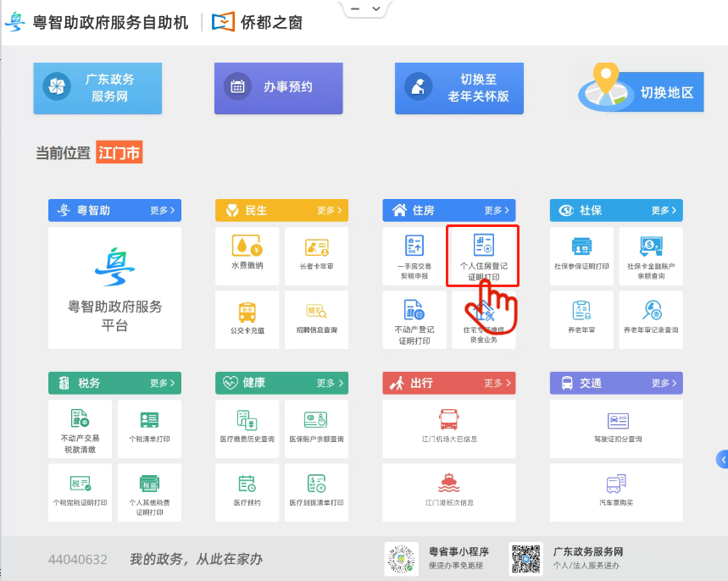The width and height of the screenshot is (728, 581).
Task: Click the 个人住房登记证明打印 icon
Action: click(482, 255)
